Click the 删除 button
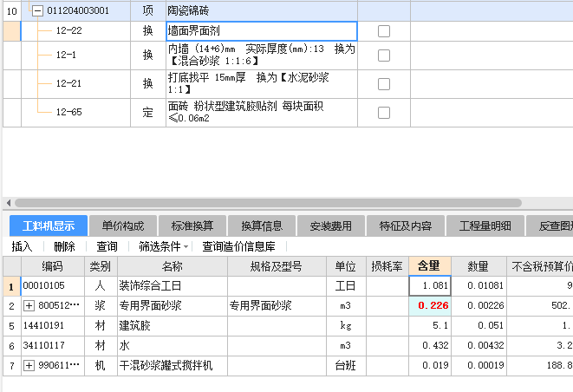Viewport: 573px width, 392px height. (64, 246)
